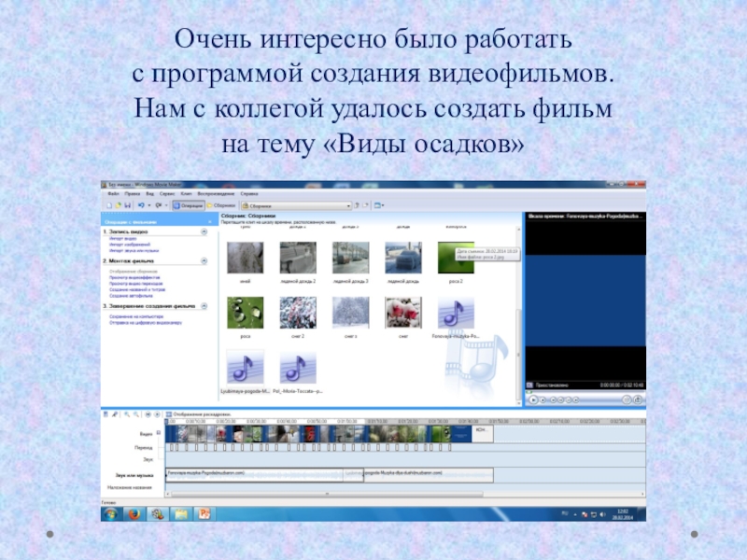Select the Pol_-Moria-Toccata audio clip icon
Screen dimensions: 747x560
tap(298, 367)
